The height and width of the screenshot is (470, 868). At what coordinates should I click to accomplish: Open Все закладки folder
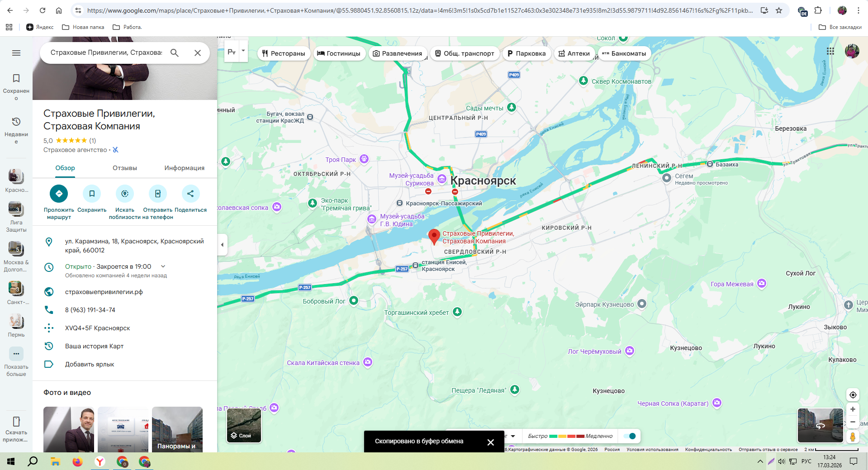click(840, 27)
